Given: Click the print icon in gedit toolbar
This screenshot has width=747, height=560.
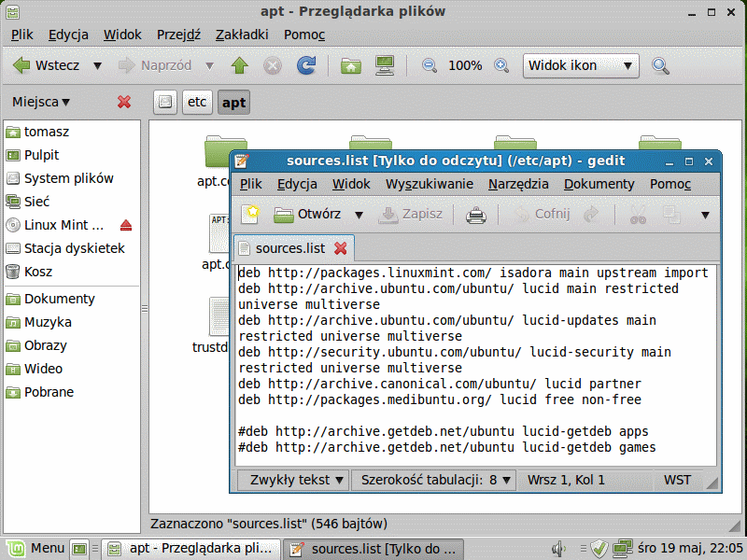Looking at the screenshot, I should pyautogui.click(x=476, y=215).
